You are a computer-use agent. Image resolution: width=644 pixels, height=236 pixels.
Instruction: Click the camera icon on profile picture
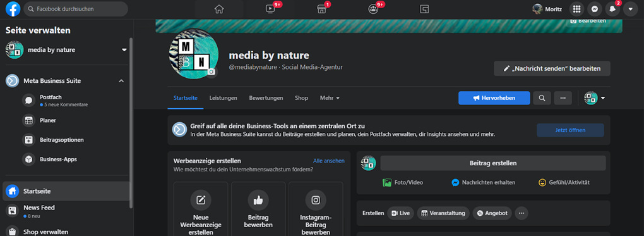(x=211, y=71)
